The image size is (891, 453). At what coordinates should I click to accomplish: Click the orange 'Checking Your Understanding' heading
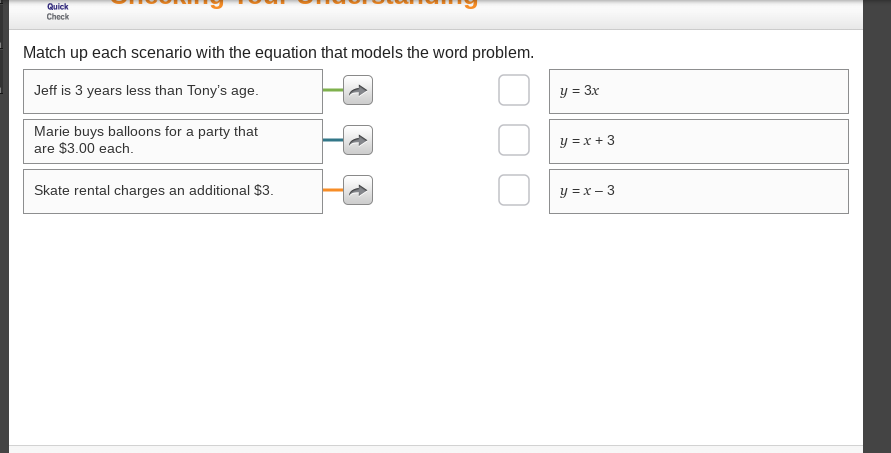[x=293, y=3]
